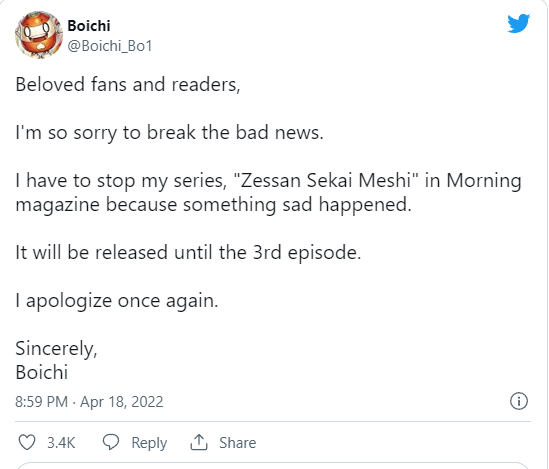Click the Boichi display name
The width and height of the screenshot is (549, 469).
[89, 26]
